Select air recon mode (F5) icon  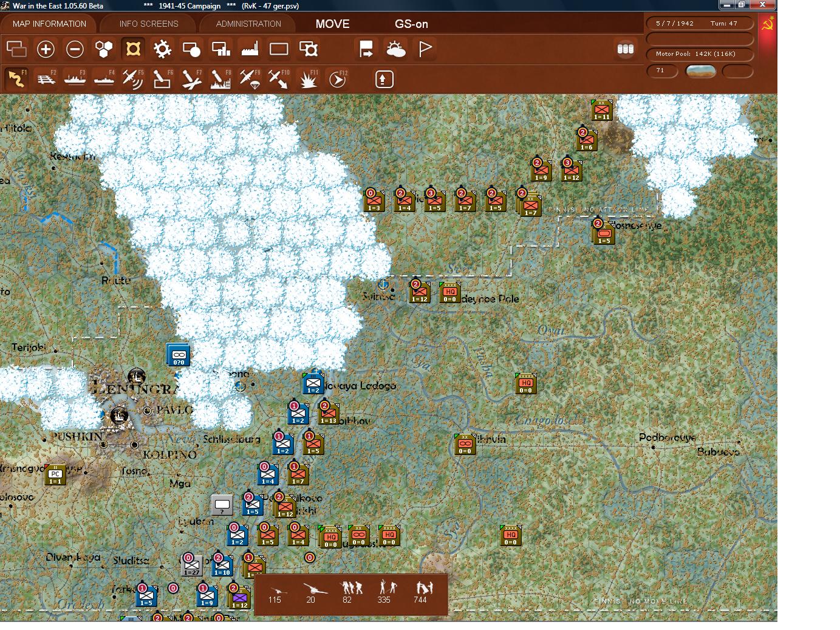(x=134, y=79)
